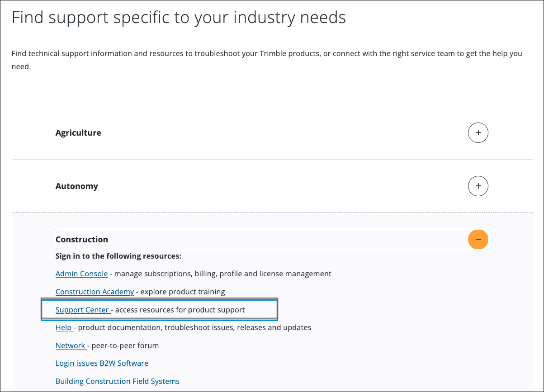Click the intro paragraph about technical support
544x392 pixels.
click(x=267, y=54)
